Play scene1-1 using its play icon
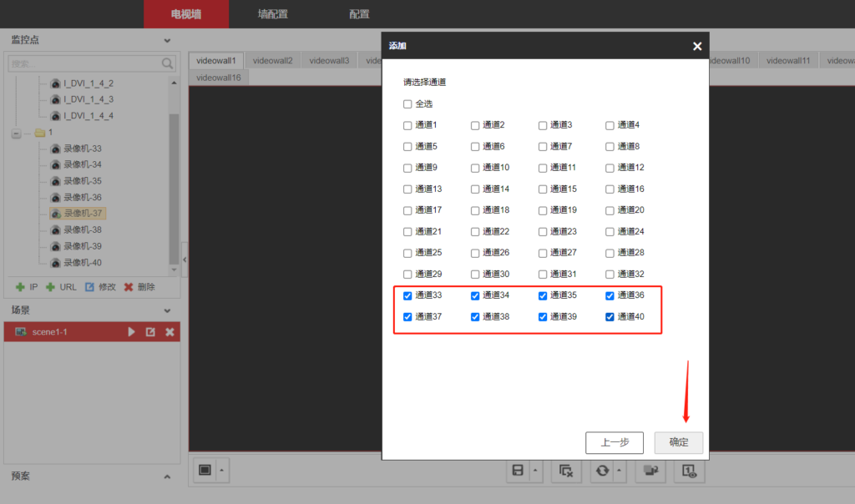The image size is (855, 504). click(131, 332)
